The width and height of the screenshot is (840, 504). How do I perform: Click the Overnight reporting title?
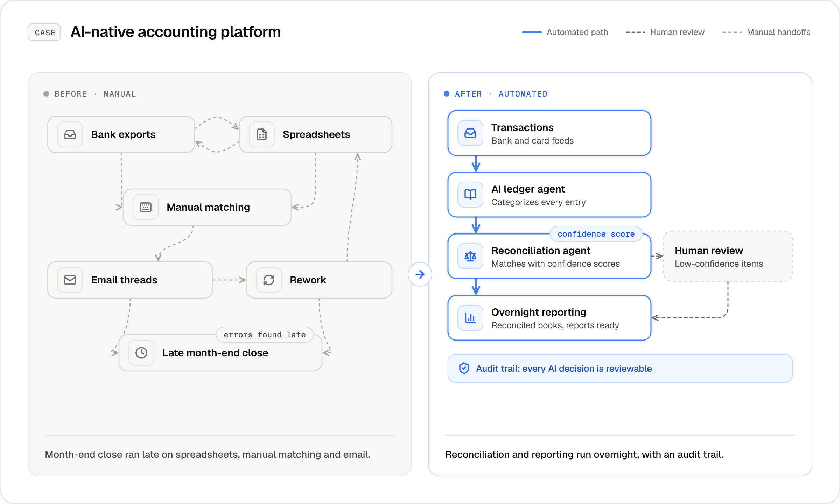(539, 312)
